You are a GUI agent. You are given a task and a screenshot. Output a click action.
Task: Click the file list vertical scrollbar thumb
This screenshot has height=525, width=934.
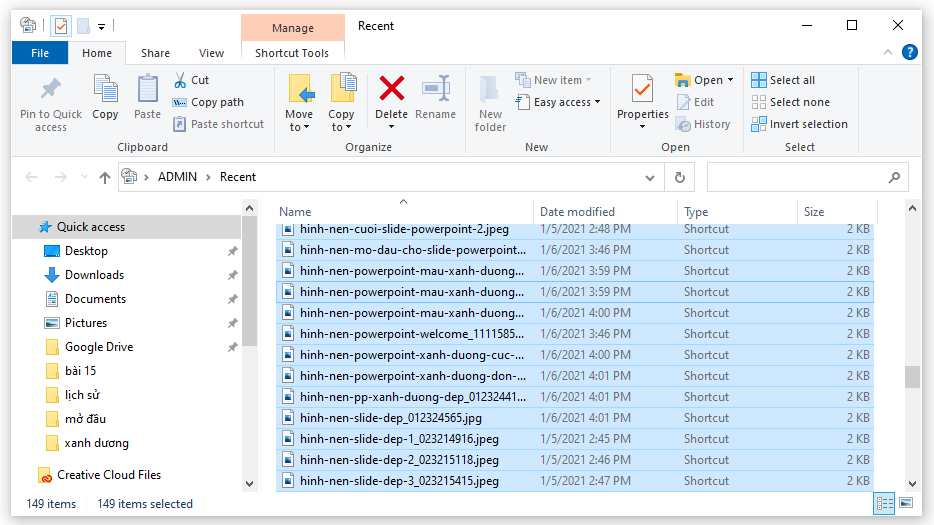click(x=911, y=376)
